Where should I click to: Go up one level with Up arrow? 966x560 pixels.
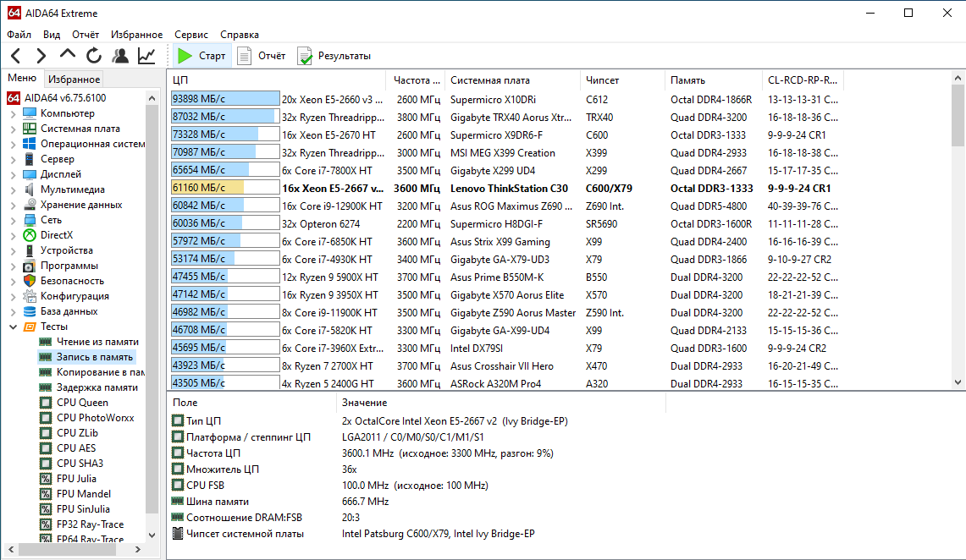tap(67, 56)
